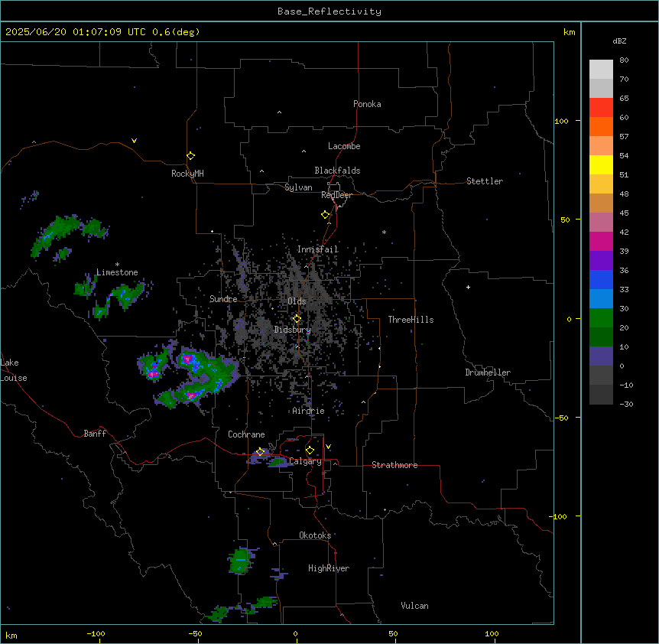Select the orange 60-57 dBZ color swatch

[x=601, y=126]
